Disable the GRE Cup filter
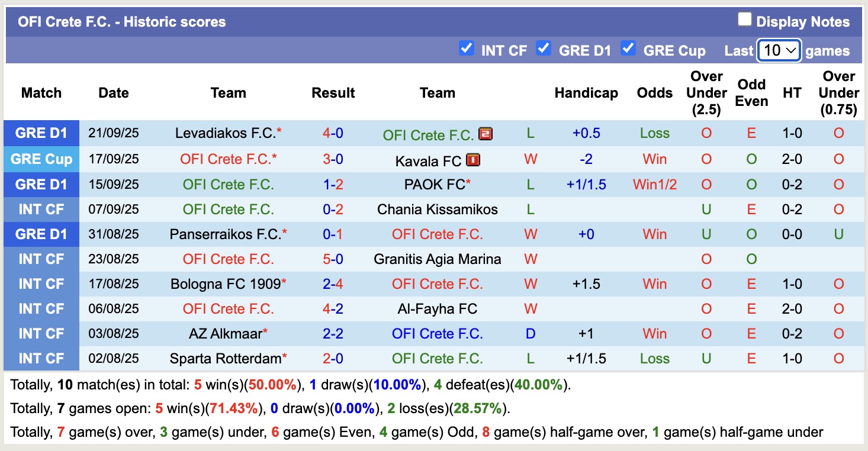The image size is (868, 451). click(x=628, y=50)
